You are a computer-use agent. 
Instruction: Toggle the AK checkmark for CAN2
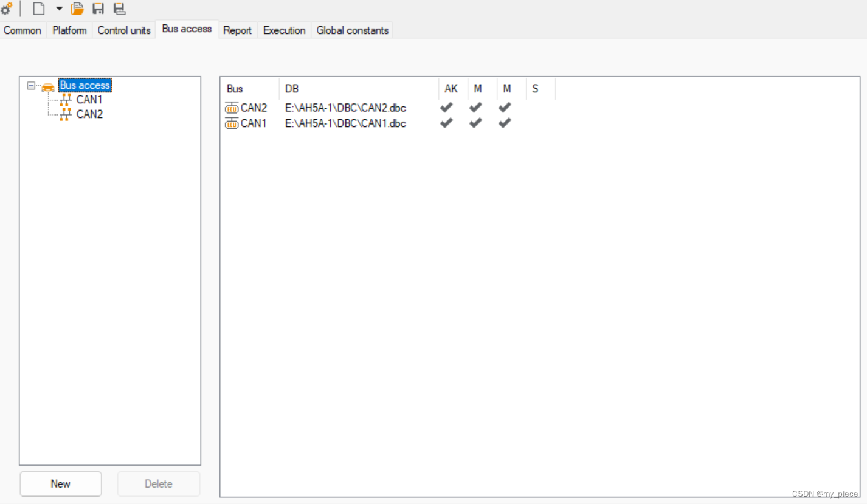click(446, 107)
